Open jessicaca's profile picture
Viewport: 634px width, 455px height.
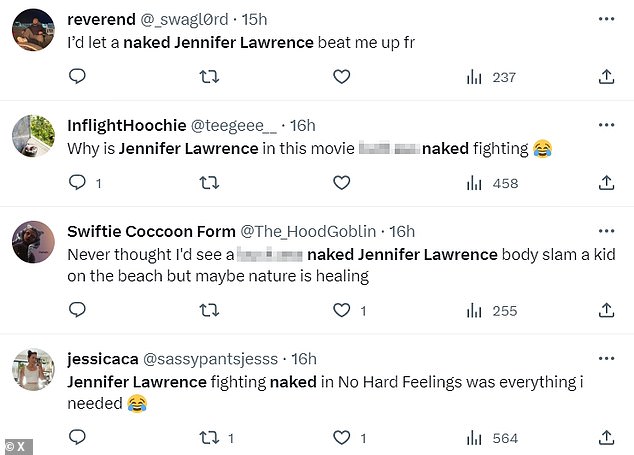33,369
